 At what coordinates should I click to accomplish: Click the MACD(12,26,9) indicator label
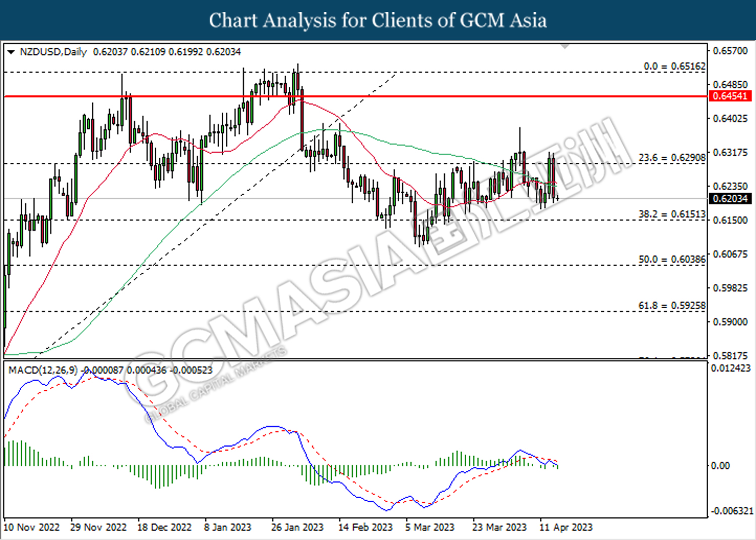(x=43, y=370)
